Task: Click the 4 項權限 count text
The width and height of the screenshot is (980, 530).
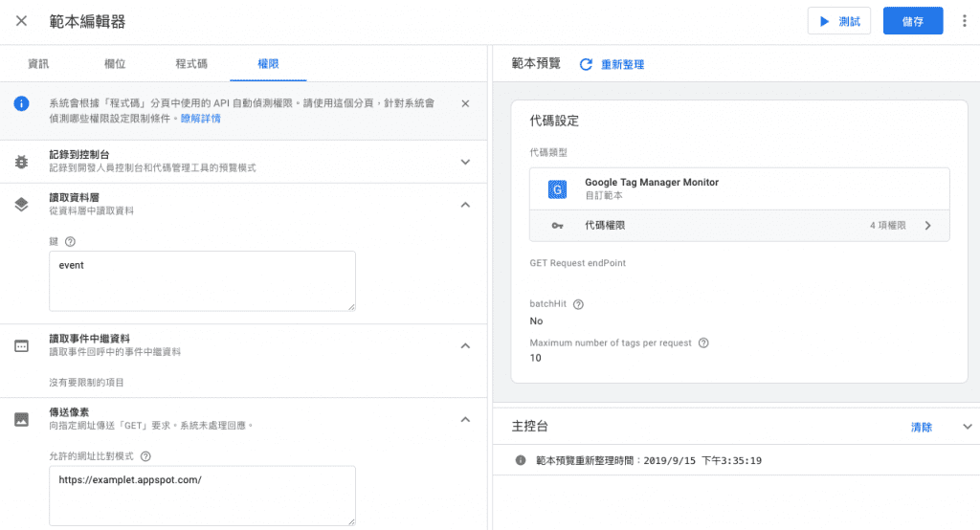Action: 887,226
